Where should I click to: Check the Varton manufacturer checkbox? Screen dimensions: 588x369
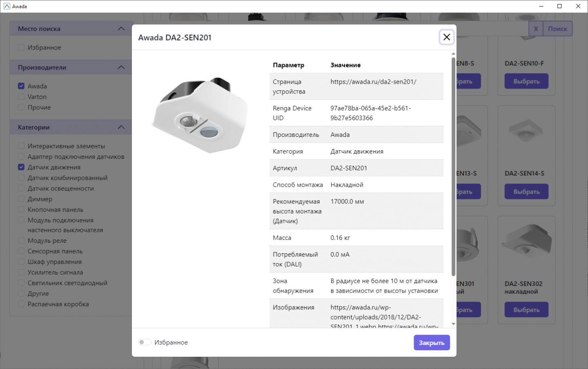point(21,96)
